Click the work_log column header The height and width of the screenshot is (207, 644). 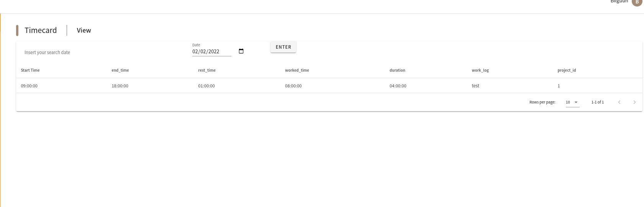(x=480, y=70)
